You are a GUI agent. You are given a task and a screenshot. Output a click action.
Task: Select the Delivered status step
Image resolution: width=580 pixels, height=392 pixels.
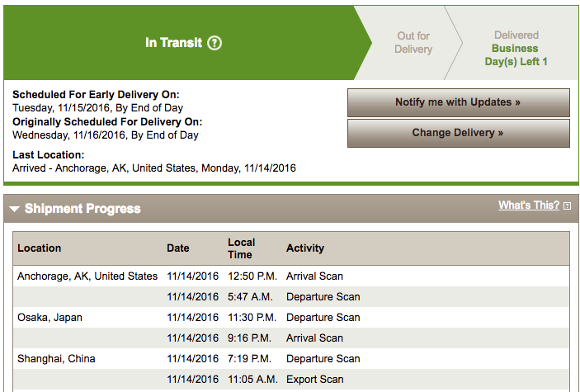[516, 35]
